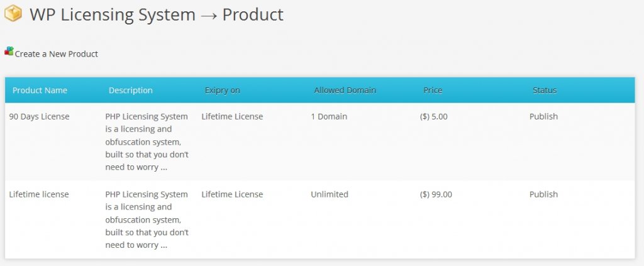Click the 90 Days License description text
The height and width of the screenshot is (266, 644).
(147, 142)
